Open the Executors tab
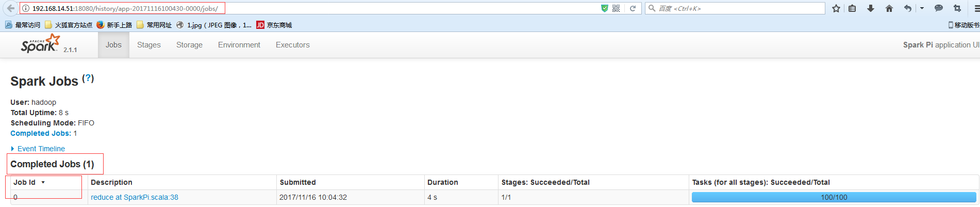Viewport: 980px width, 207px height. pyautogui.click(x=293, y=45)
